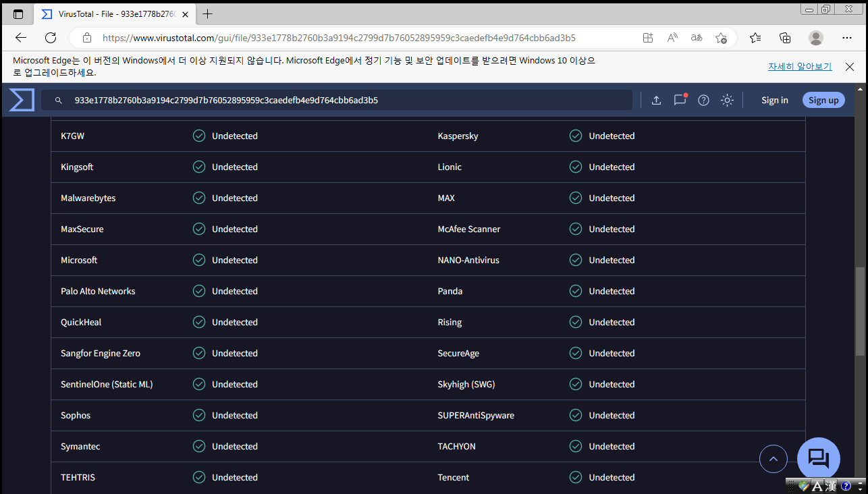868x494 pixels.
Task: Open the chat bubble button
Action: pos(819,460)
